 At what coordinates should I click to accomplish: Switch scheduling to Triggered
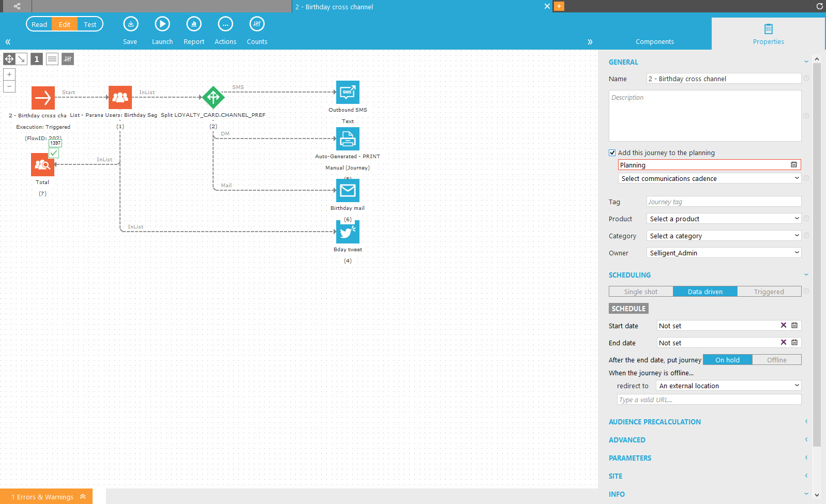coord(769,292)
